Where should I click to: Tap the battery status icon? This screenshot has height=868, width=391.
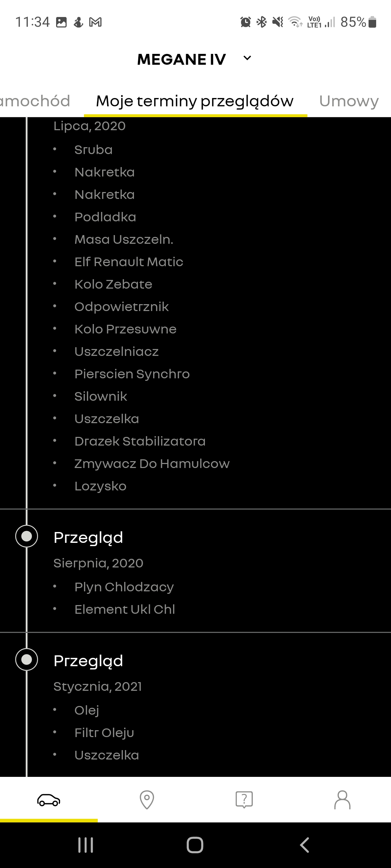pyautogui.click(x=372, y=22)
